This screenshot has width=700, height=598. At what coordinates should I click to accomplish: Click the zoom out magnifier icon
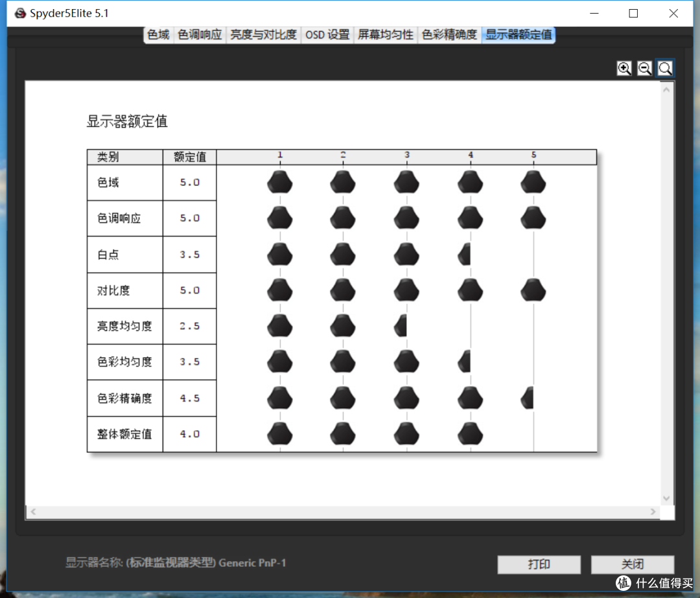click(645, 69)
